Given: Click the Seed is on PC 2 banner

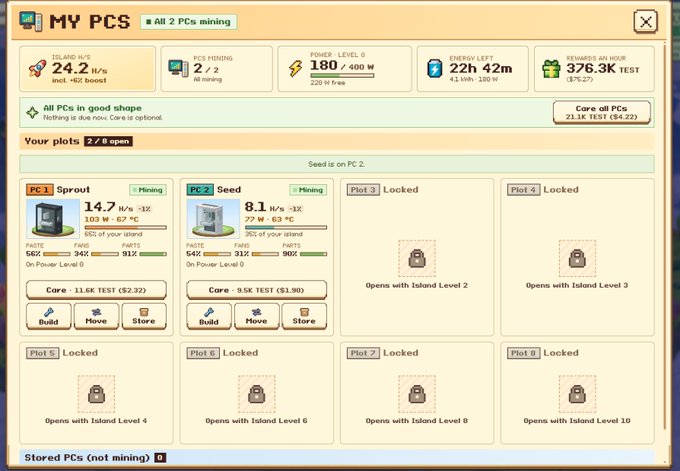Looking at the screenshot, I should [337, 164].
